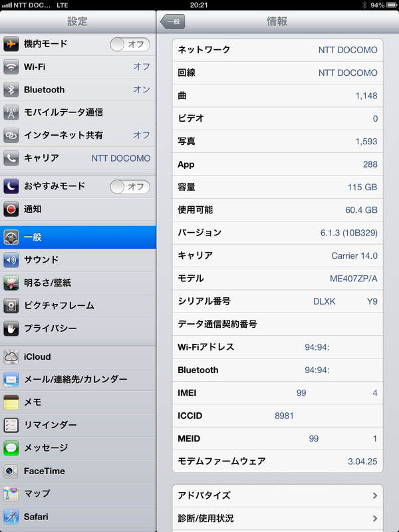Screen dimensions: 399x532
Task: Tap the 曲 count 1,148
Action: [366, 96]
